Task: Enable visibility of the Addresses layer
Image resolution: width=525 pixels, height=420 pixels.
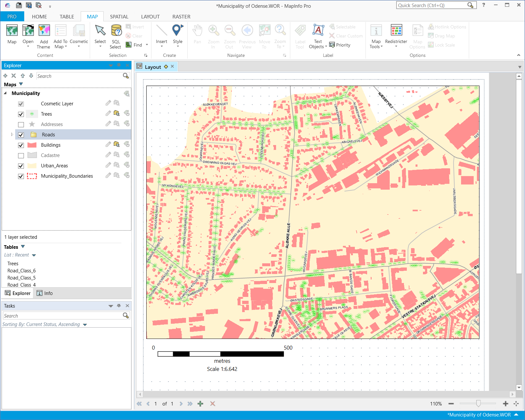Action: (x=21, y=124)
